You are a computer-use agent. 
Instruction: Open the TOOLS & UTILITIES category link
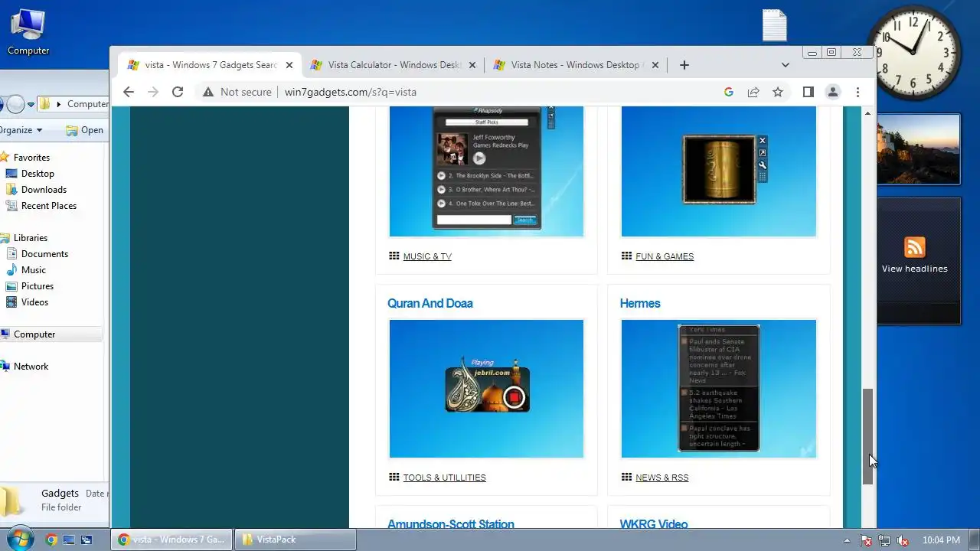tap(444, 478)
